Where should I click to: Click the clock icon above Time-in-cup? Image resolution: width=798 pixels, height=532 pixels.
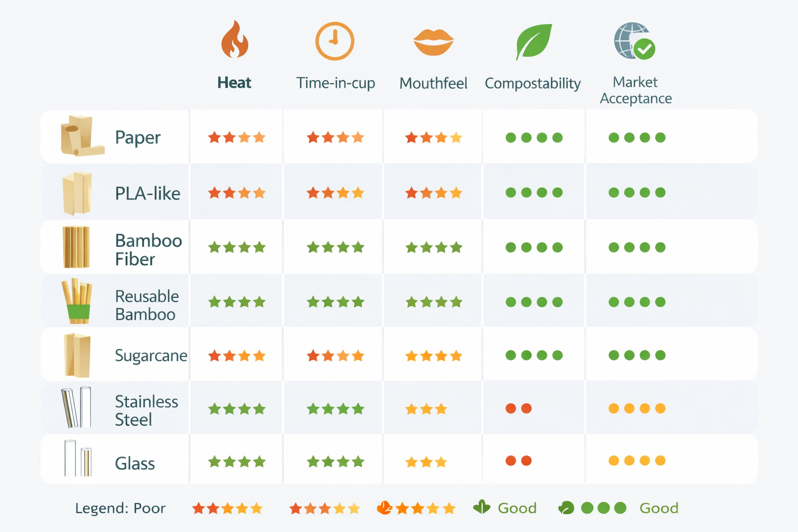(x=335, y=41)
